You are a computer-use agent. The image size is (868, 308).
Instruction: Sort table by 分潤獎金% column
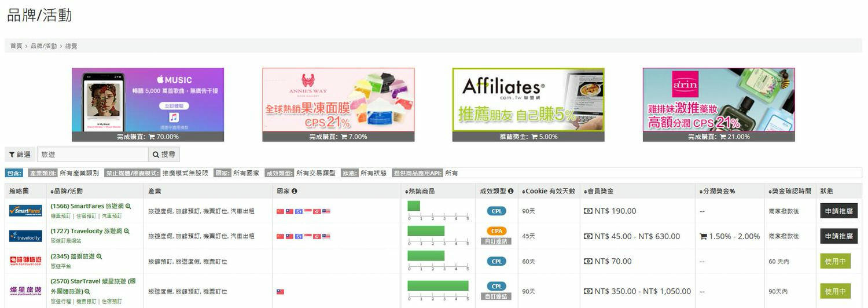(716, 191)
